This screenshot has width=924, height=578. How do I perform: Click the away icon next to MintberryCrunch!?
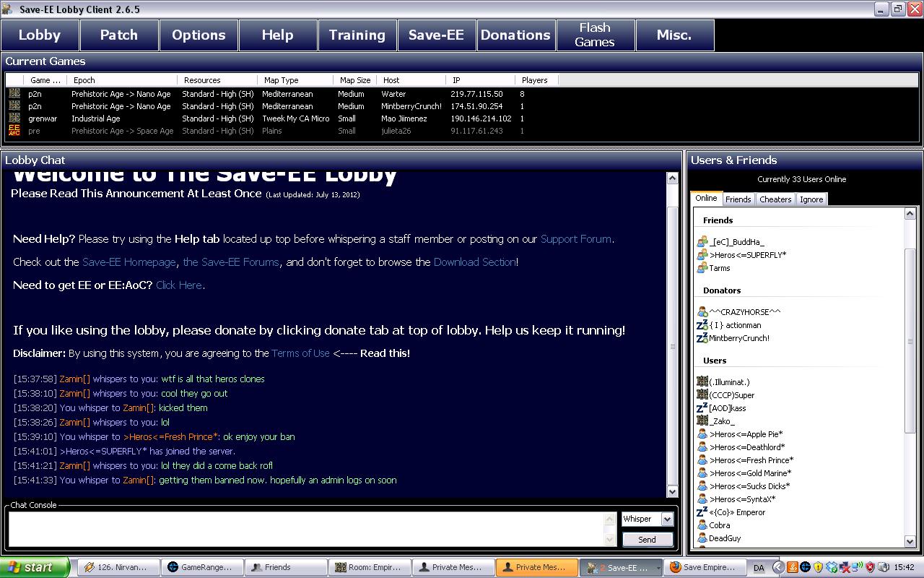point(702,338)
